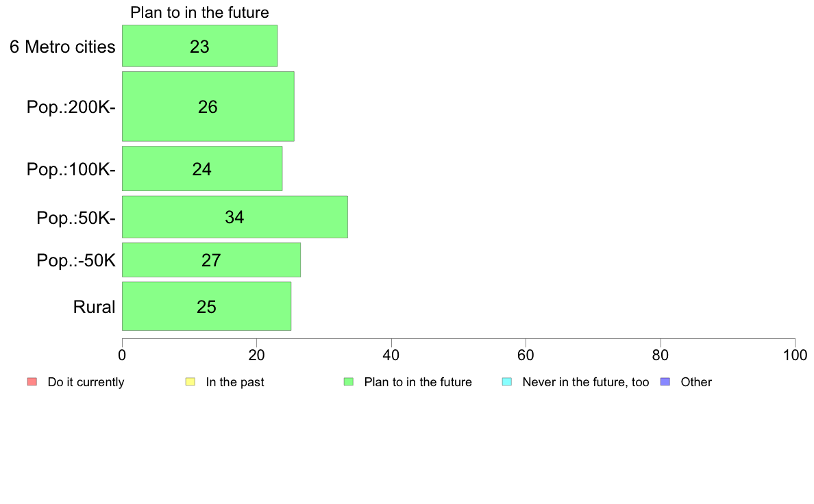Click the green Plan to in the future swatch

tap(349, 382)
